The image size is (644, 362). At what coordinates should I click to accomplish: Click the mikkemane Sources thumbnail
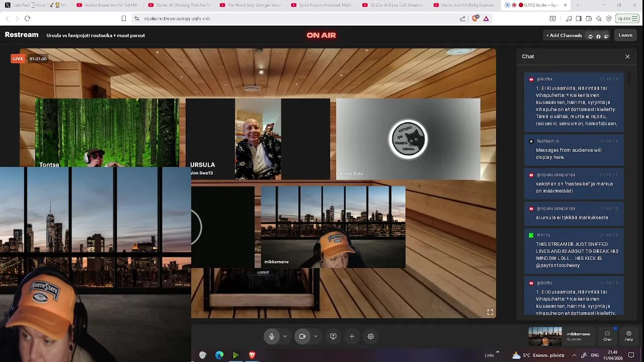click(x=545, y=336)
